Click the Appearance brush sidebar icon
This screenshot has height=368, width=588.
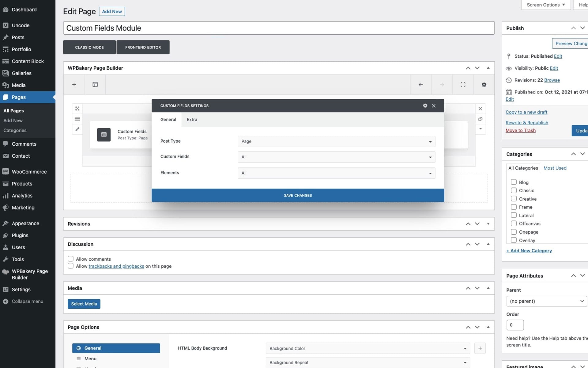point(6,224)
